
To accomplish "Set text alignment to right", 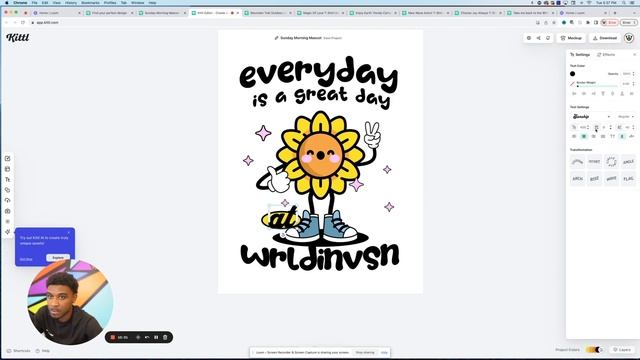I will (x=593, y=136).
